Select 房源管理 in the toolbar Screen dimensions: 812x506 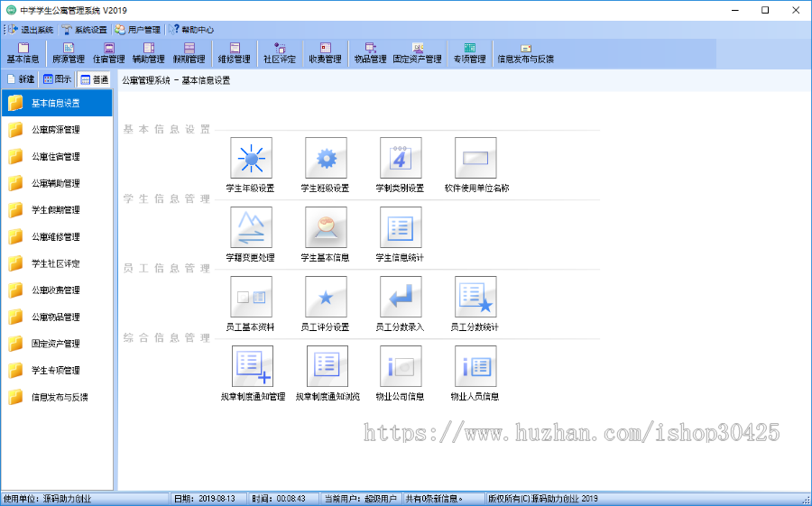68,53
